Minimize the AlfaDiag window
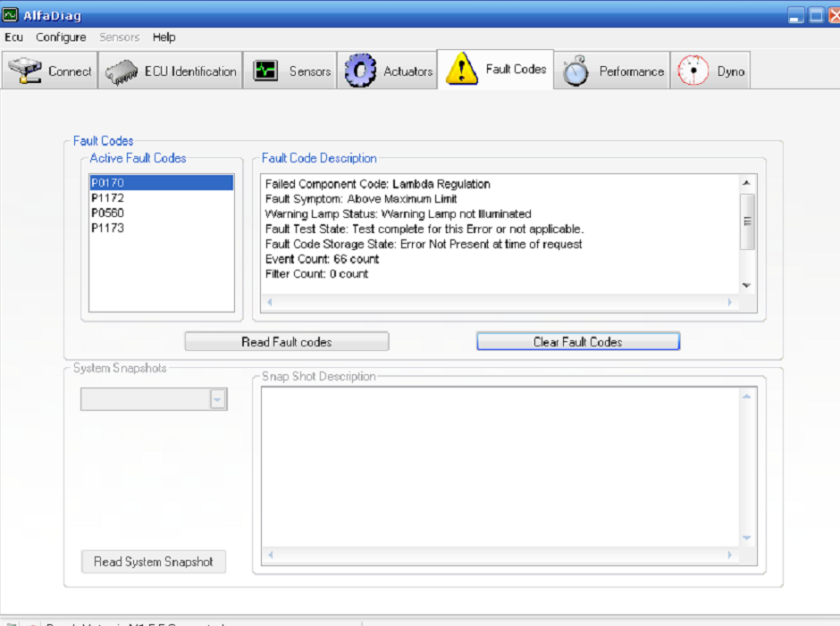 tap(796, 15)
